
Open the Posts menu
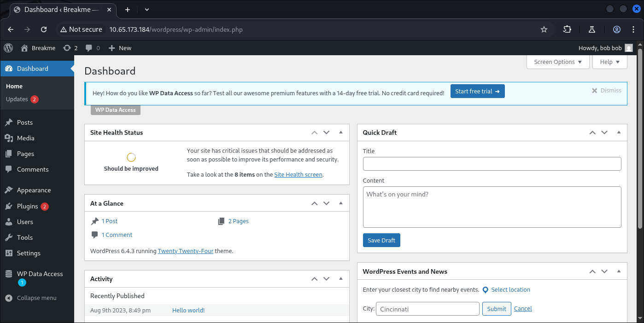(37, 122)
